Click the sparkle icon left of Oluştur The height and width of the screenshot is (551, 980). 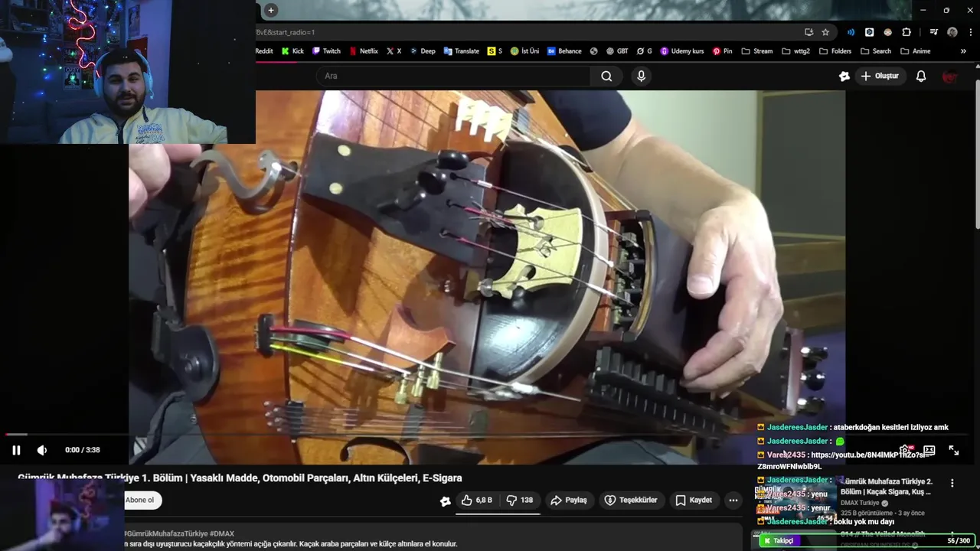pos(844,76)
